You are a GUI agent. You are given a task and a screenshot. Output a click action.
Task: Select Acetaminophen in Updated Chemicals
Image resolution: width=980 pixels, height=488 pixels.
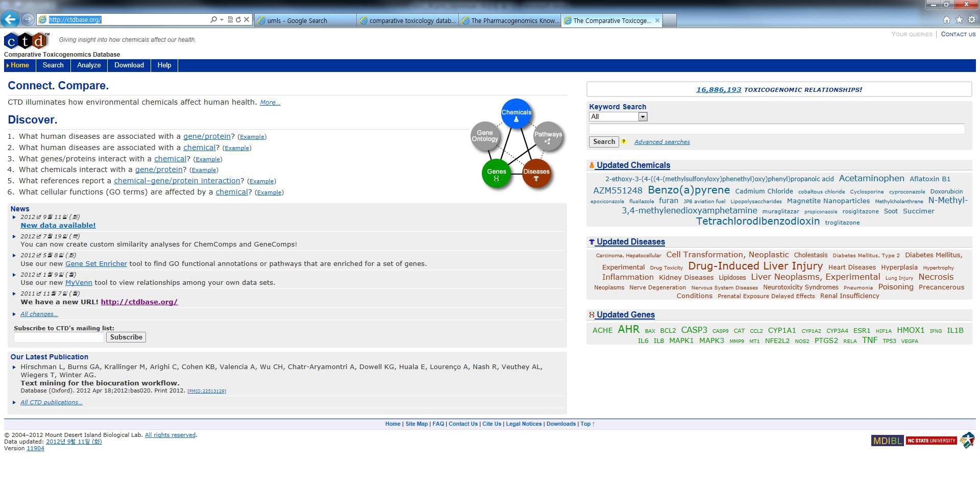click(871, 179)
